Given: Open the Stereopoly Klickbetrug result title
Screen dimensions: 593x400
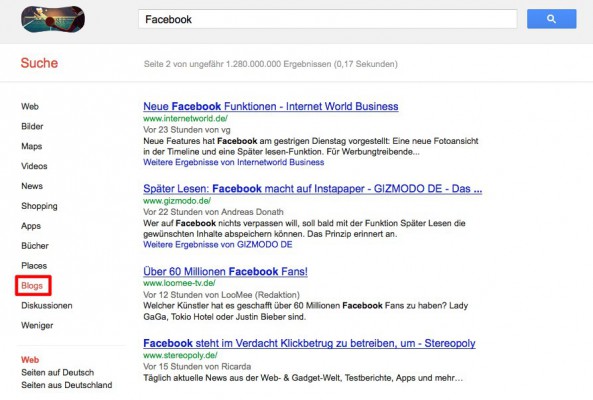Looking at the screenshot, I should point(309,343).
